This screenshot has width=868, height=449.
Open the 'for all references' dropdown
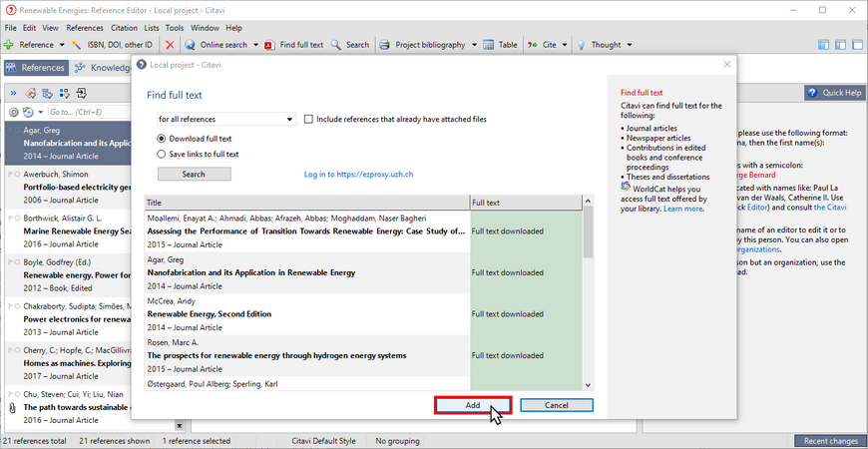coord(226,119)
